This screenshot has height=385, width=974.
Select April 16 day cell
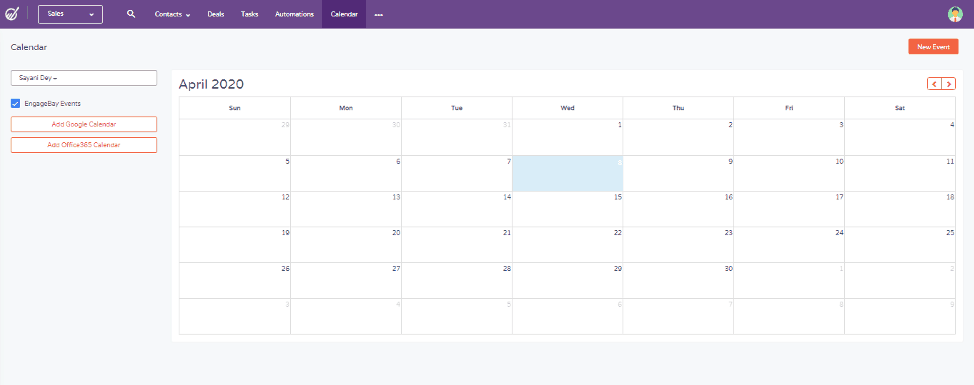[x=678, y=209]
